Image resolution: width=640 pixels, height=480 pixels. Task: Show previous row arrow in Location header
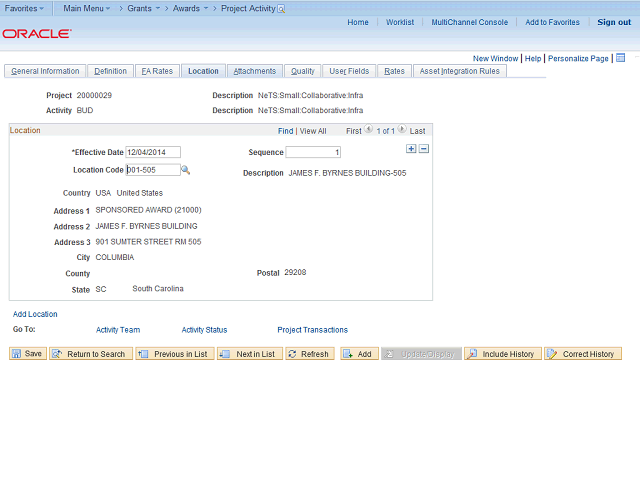(x=368, y=129)
